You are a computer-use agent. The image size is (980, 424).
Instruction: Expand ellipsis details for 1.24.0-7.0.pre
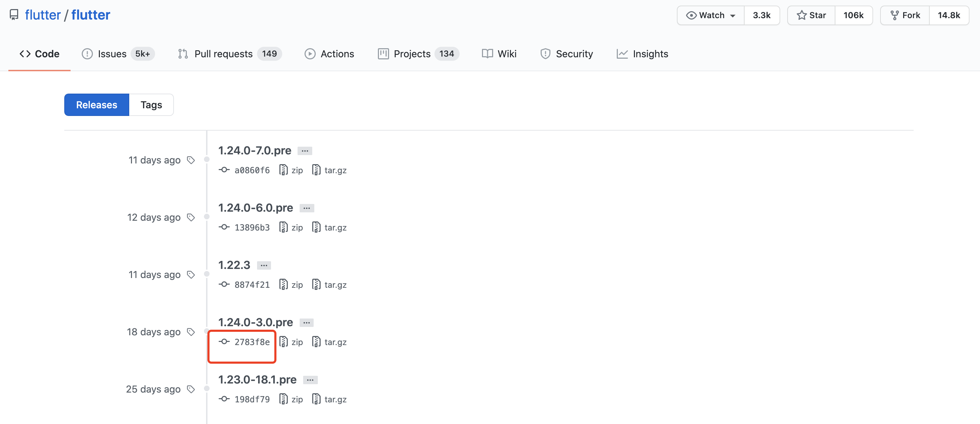point(305,151)
